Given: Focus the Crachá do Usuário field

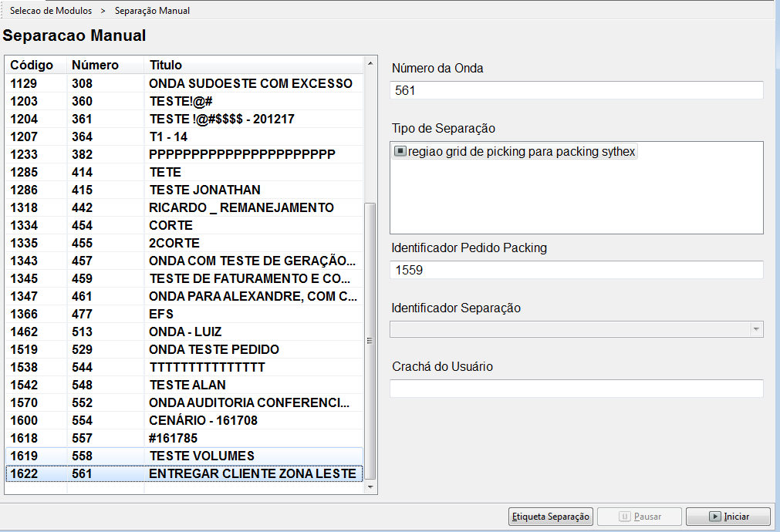Looking at the screenshot, I should [576, 389].
